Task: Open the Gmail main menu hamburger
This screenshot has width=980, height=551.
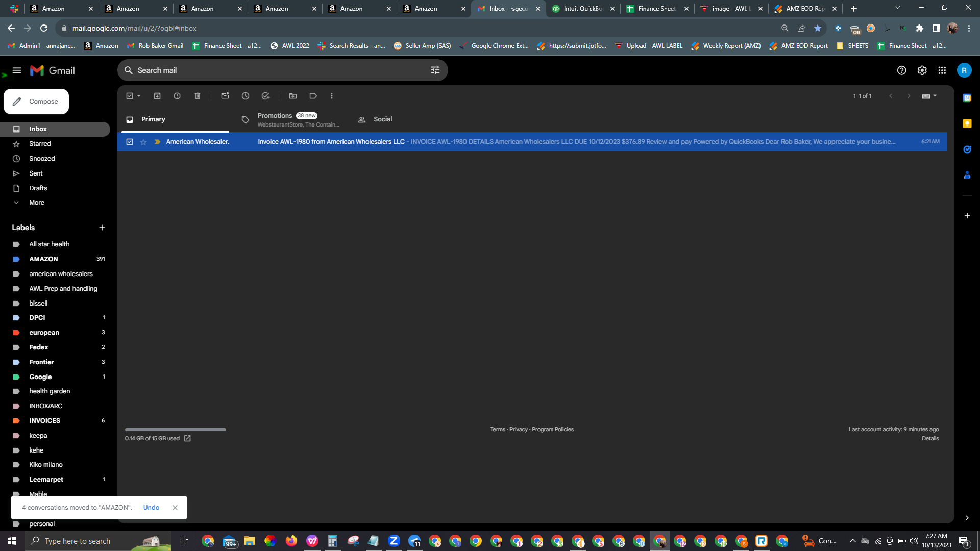Action: 17,70
